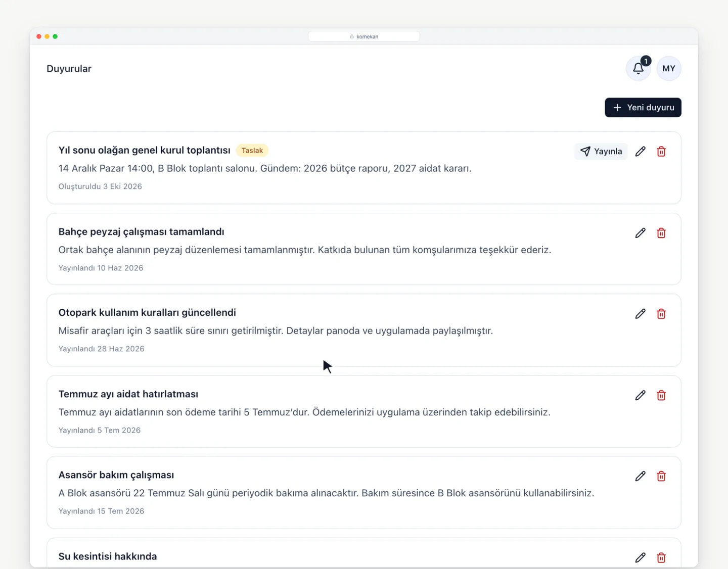728x569 pixels.
Task: Delete the Yıl sonu olağan genel kurul announcement
Action: point(661,152)
